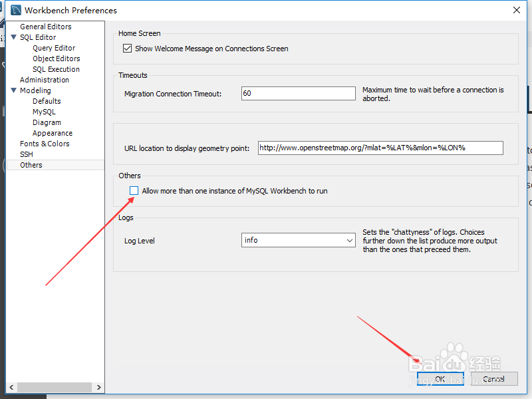Click the tree horizontal scrollbar thumb
The height and width of the screenshot is (399, 532).
tap(55, 387)
